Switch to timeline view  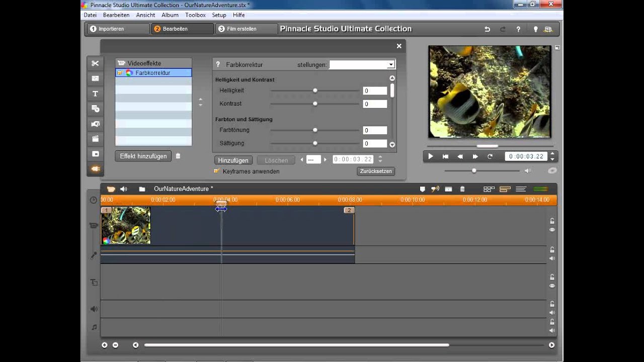505,189
